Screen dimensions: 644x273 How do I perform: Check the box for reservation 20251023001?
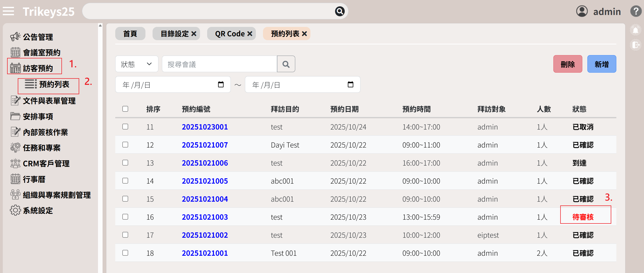125,127
